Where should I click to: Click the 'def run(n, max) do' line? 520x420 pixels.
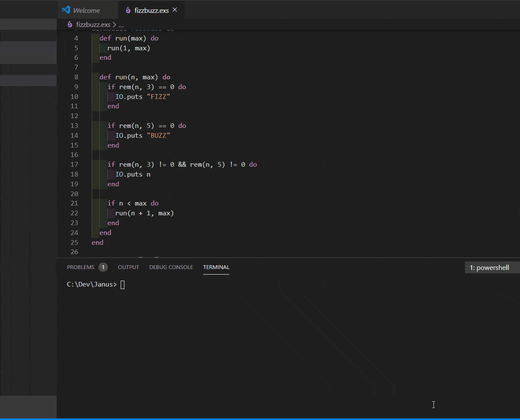(135, 77)
